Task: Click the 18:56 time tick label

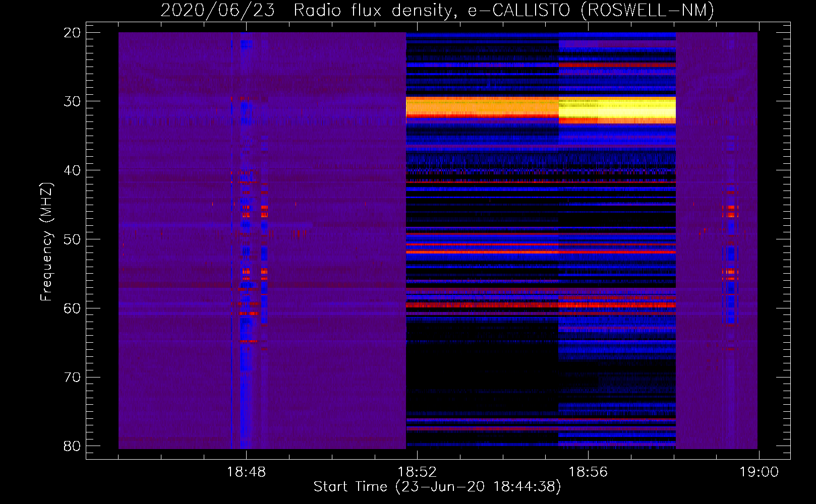Action: point(588,472)
